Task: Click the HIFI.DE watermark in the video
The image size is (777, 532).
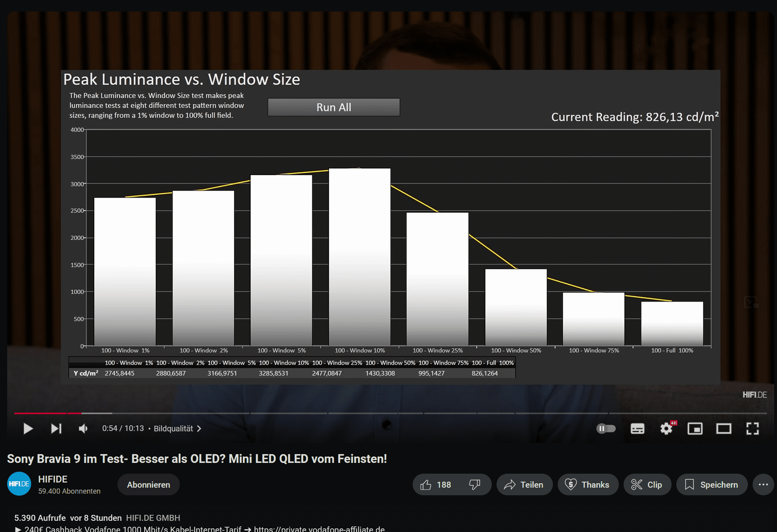Action: (x=755, y=395)
